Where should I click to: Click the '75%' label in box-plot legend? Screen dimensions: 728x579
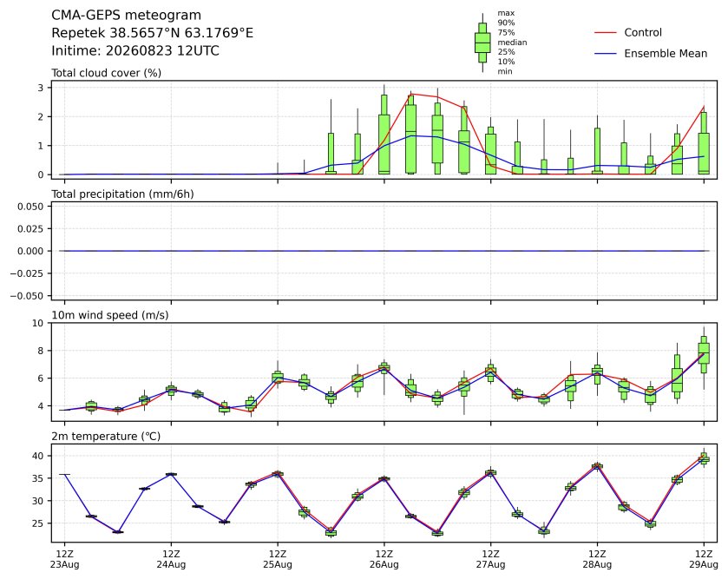[506, 32]
